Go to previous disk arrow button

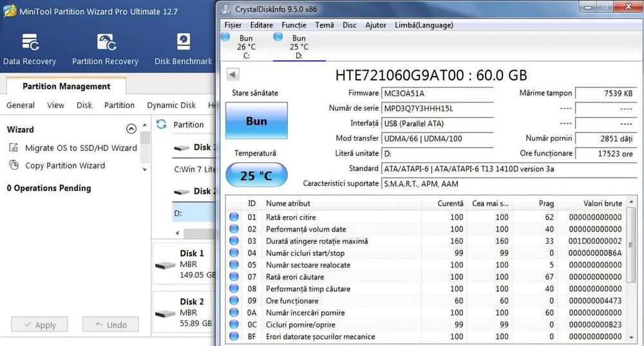[x=232, y=75]
